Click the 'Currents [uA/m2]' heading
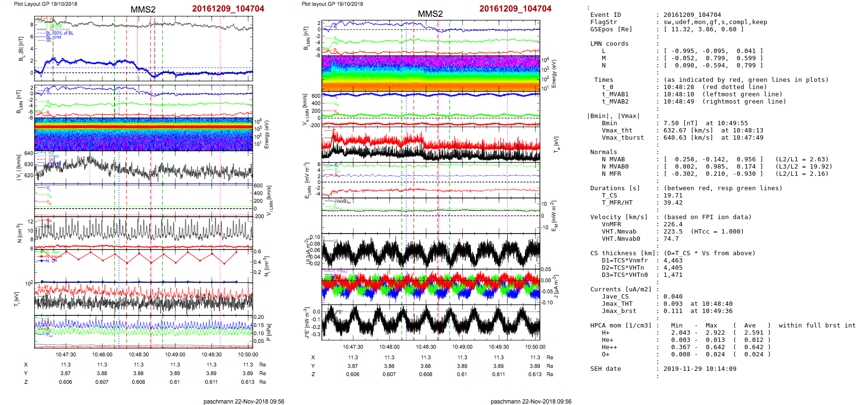The width and height of the screenshot is (868, 405). coord(621,289)
